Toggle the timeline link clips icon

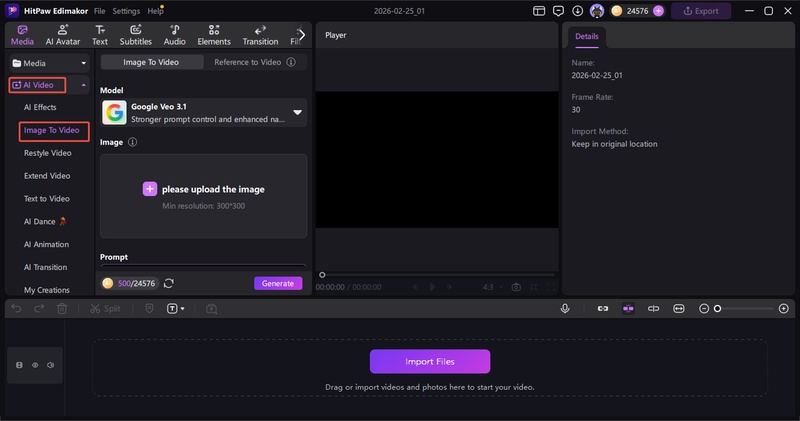click(x=603, y=309)
